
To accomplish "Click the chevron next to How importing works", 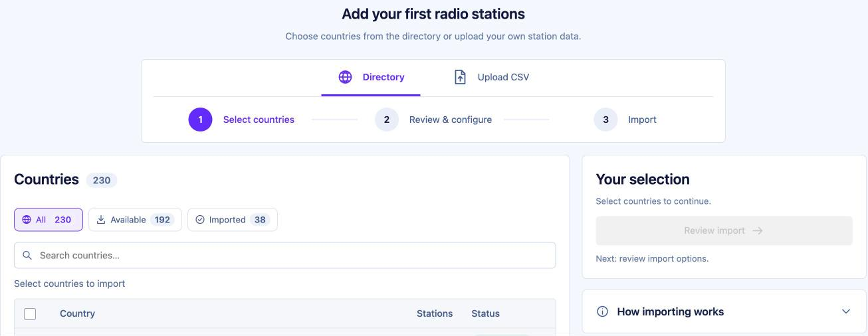I will pyautogui.click(x=845, y=311).
